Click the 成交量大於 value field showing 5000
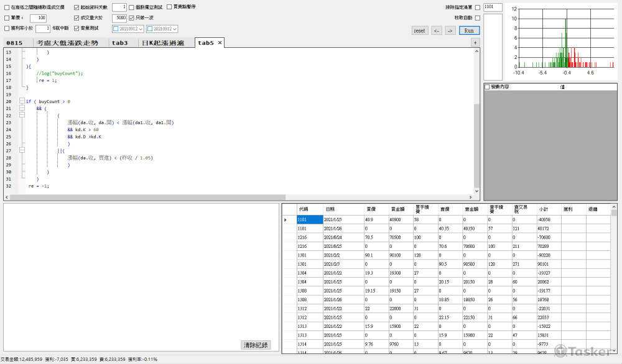The image size is (622, 364). tap(120, 18)
